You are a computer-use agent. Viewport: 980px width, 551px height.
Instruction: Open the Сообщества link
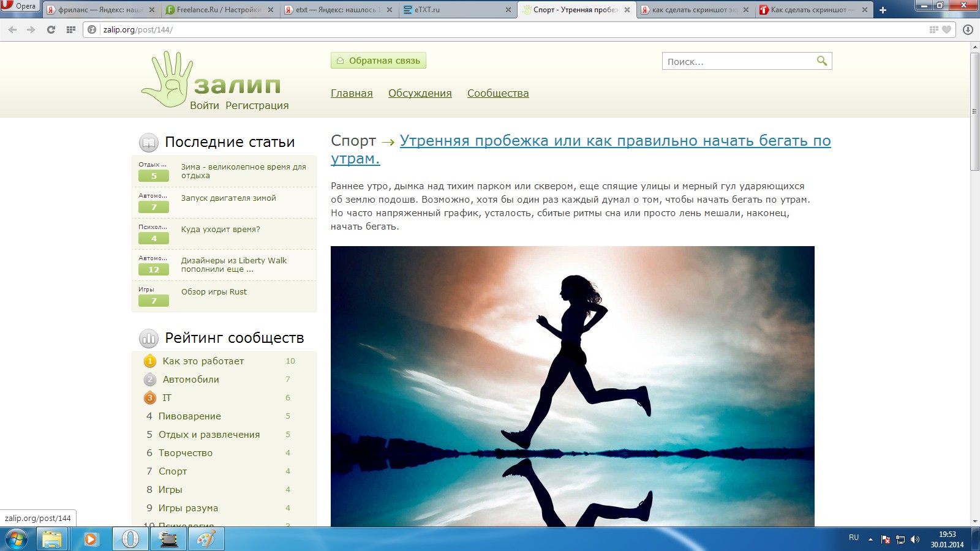(x=498, y=93)
